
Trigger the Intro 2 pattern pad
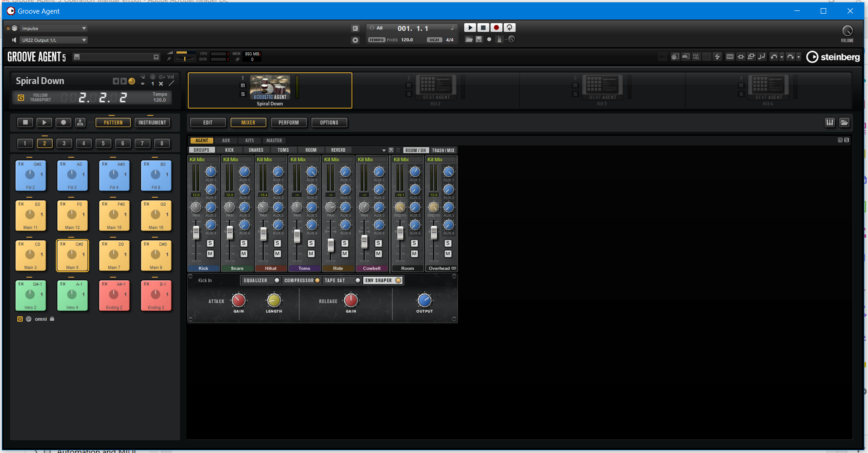[31, 295]
